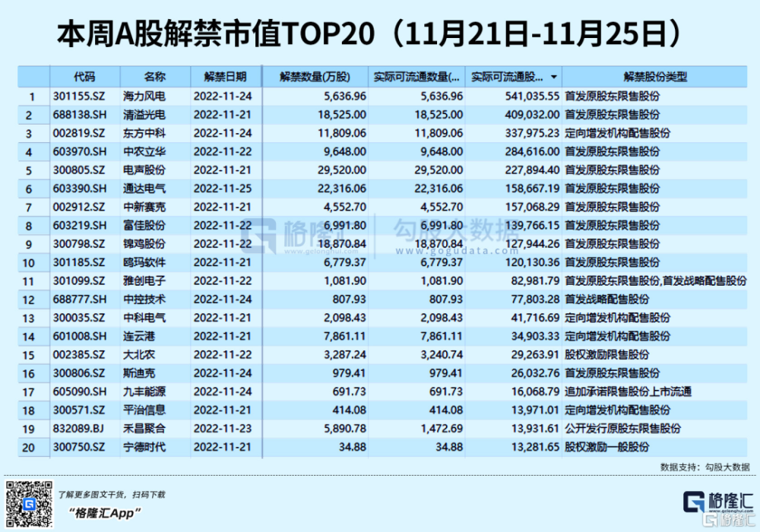Select the 名称 column header
Screen dimensions: 760x532
154,77
